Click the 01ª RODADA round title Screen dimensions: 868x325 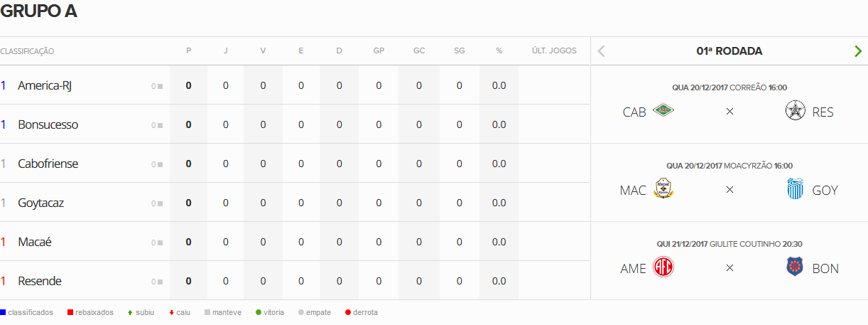pos(729,51)
